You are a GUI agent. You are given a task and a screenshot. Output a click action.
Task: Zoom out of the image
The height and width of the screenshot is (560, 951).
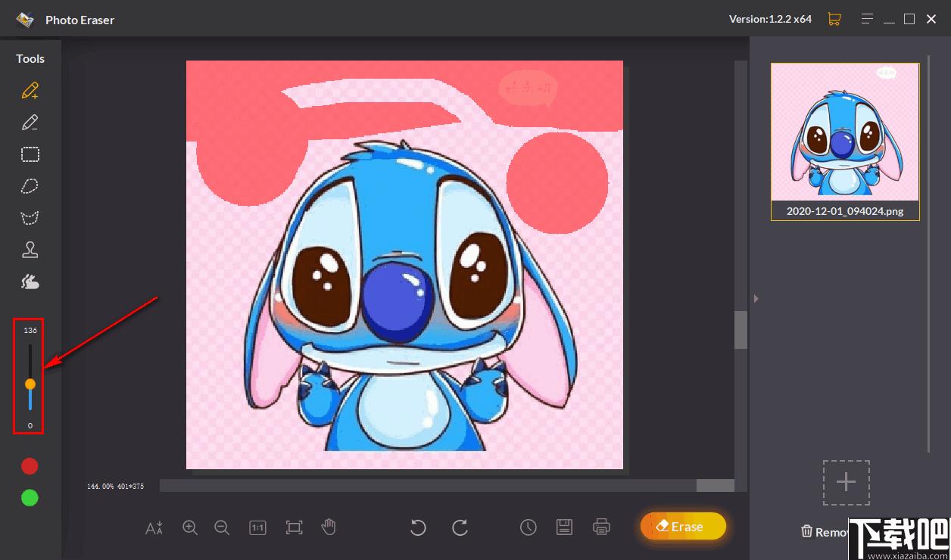pos(222,527)
